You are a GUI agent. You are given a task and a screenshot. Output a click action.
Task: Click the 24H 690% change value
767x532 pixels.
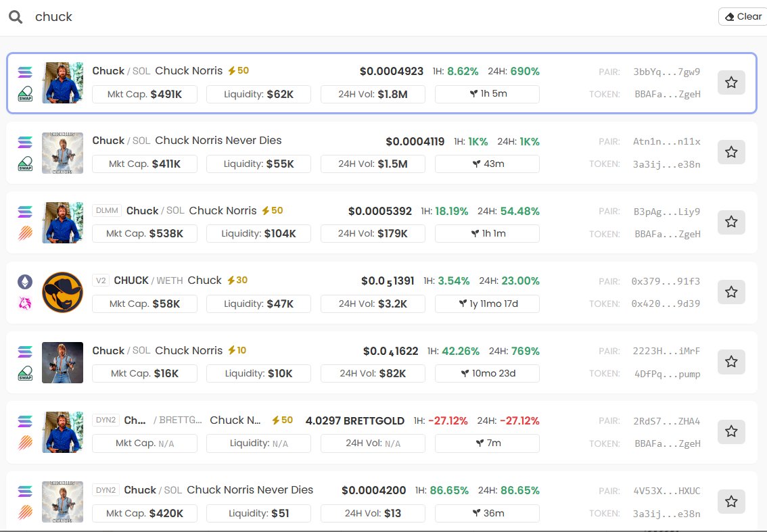coord(525,72)
